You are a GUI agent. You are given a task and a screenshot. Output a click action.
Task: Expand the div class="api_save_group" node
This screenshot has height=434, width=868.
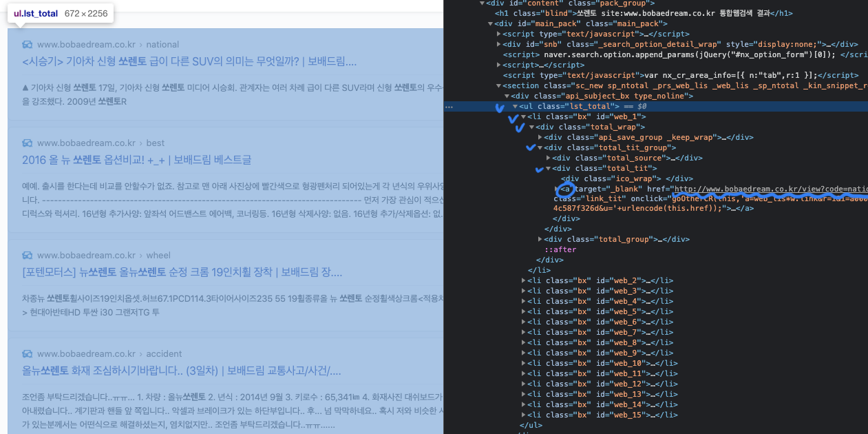coord(540,138)
